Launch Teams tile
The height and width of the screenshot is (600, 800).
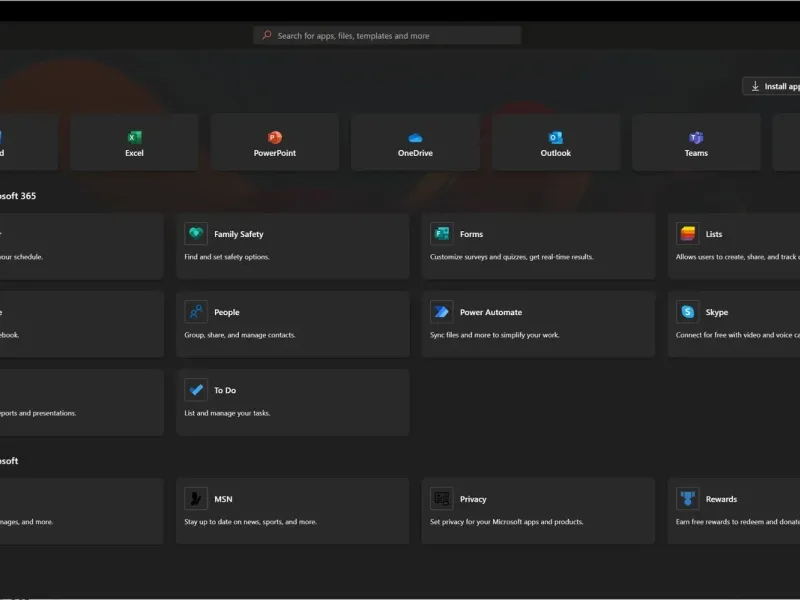[696, 142]
